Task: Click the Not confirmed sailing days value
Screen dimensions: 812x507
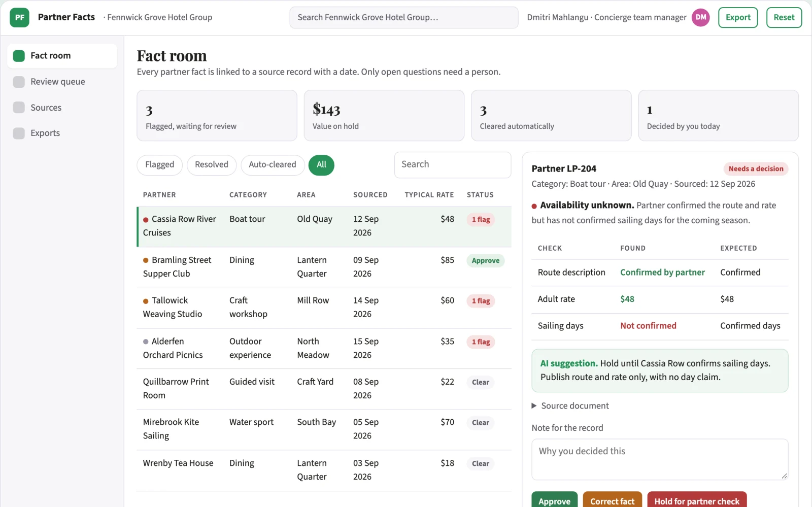Action: pos(648,326)
